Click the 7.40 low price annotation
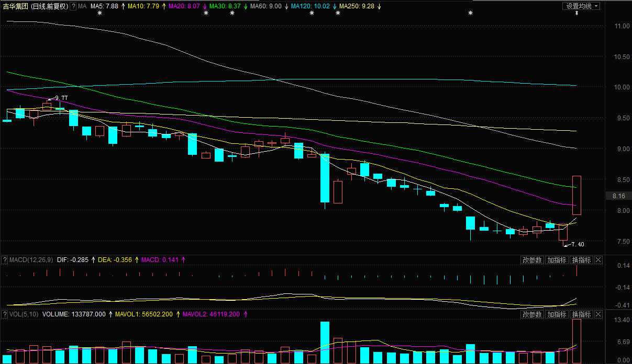The width and height of the screenshot is (632, 364). [x=577, y=244]
